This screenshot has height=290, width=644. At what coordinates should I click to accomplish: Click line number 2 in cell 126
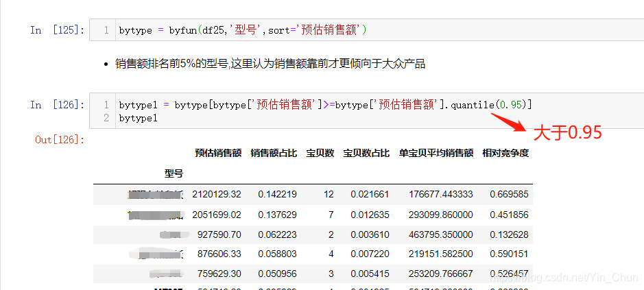(106, 119)
